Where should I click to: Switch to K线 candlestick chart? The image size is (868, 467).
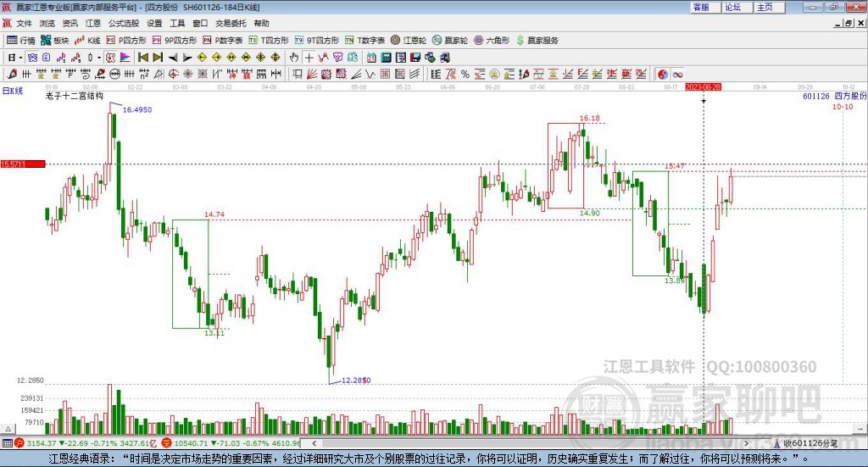coord(87,41)
